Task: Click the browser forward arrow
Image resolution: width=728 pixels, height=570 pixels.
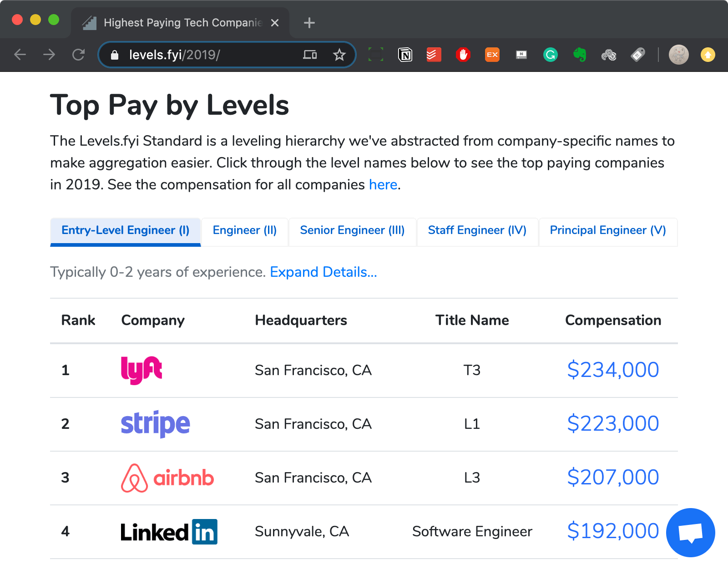Action: (x=49, y=55)
